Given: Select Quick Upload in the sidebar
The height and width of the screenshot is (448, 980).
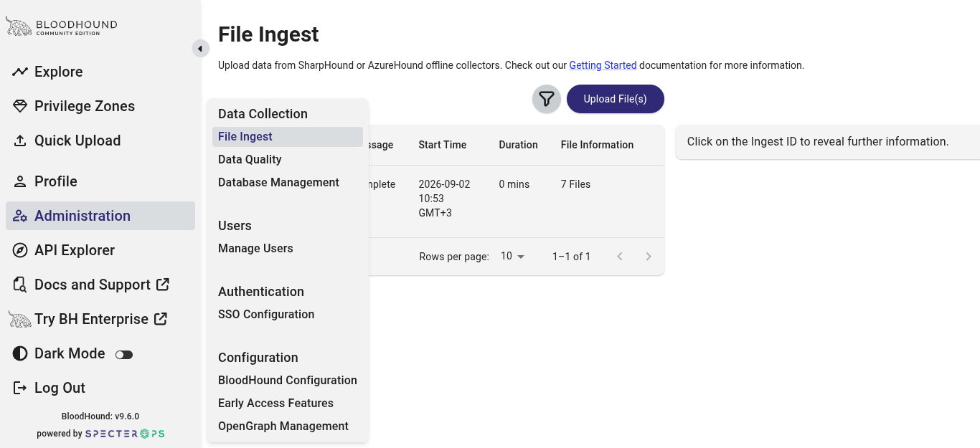Looking at the screenshot, I should (100, 140).
